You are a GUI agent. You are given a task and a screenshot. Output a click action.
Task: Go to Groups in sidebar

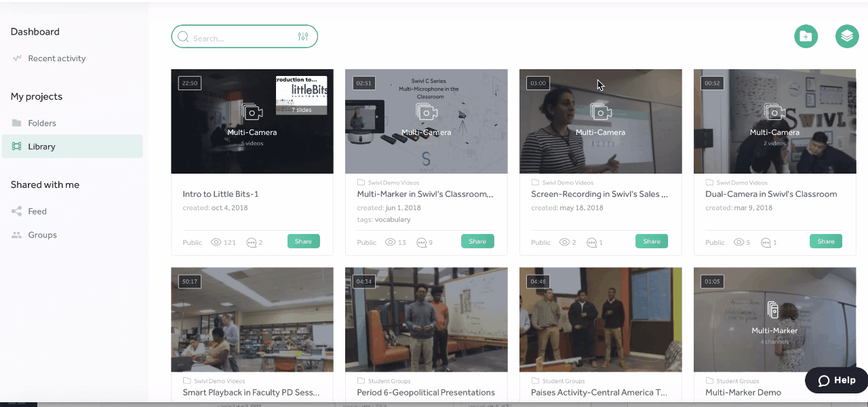point(42,235)
